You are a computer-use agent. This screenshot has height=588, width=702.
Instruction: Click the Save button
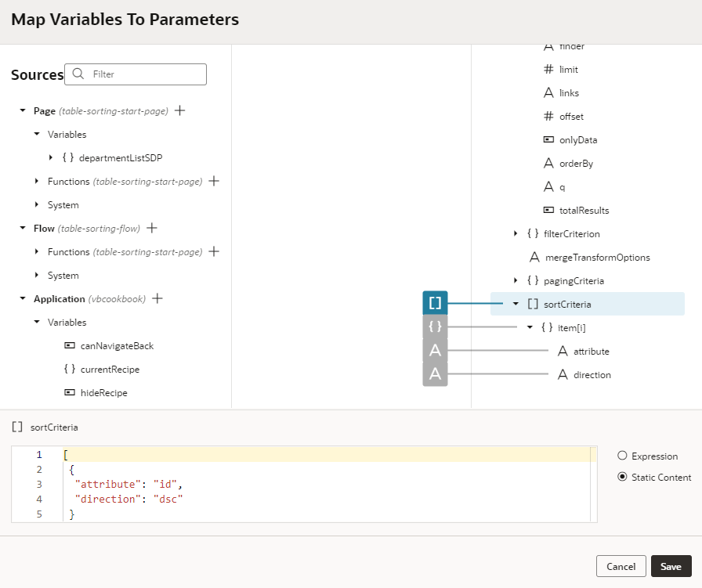[671, 566]
